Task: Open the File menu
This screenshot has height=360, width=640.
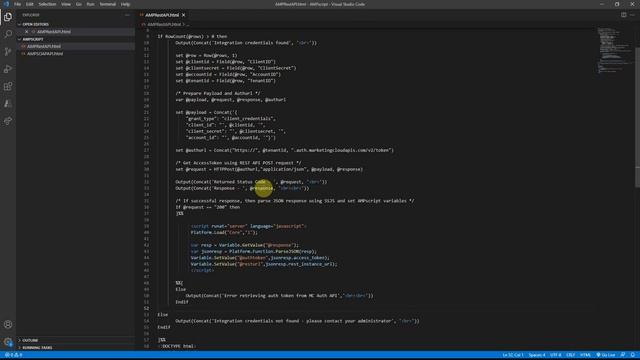Action: (x=18, y=4)
